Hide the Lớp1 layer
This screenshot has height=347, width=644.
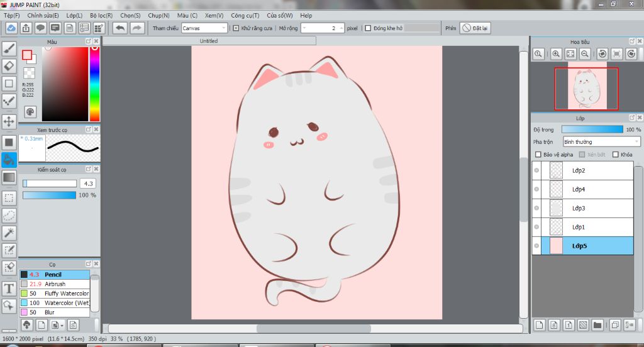point(536,227)
